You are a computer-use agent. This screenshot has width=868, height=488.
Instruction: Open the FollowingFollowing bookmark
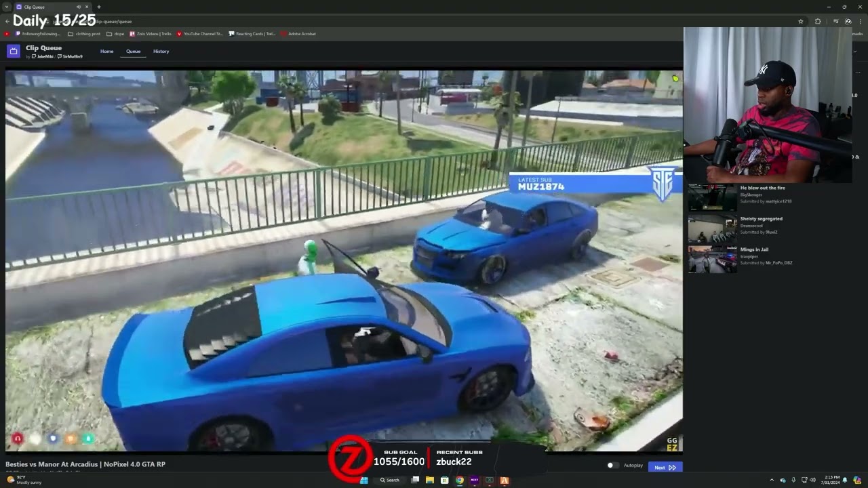point(39,33)
